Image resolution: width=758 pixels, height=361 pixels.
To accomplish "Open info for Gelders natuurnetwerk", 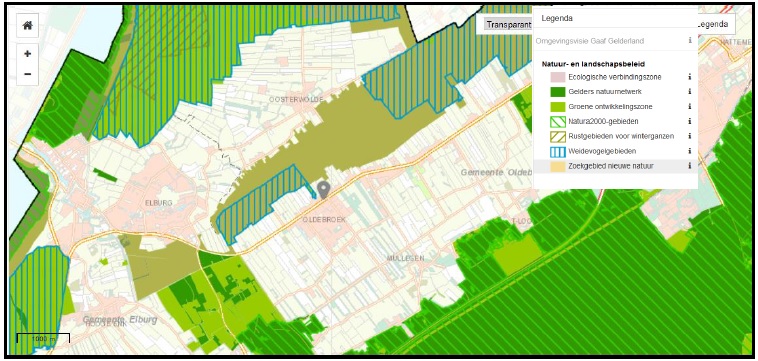I will (690, 91).
